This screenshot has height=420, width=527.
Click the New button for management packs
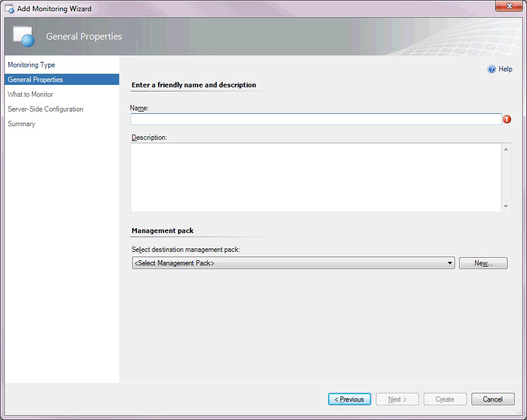[483, 262]
